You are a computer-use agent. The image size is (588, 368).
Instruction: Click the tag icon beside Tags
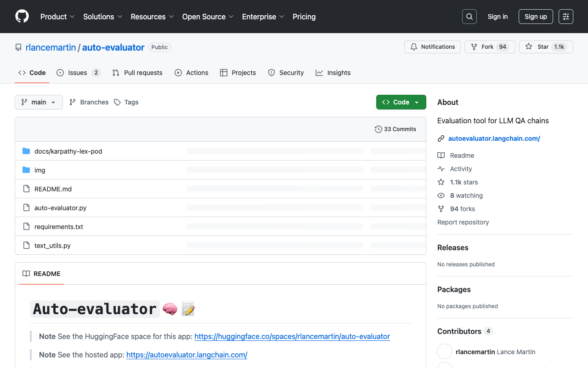coord(118,102)
